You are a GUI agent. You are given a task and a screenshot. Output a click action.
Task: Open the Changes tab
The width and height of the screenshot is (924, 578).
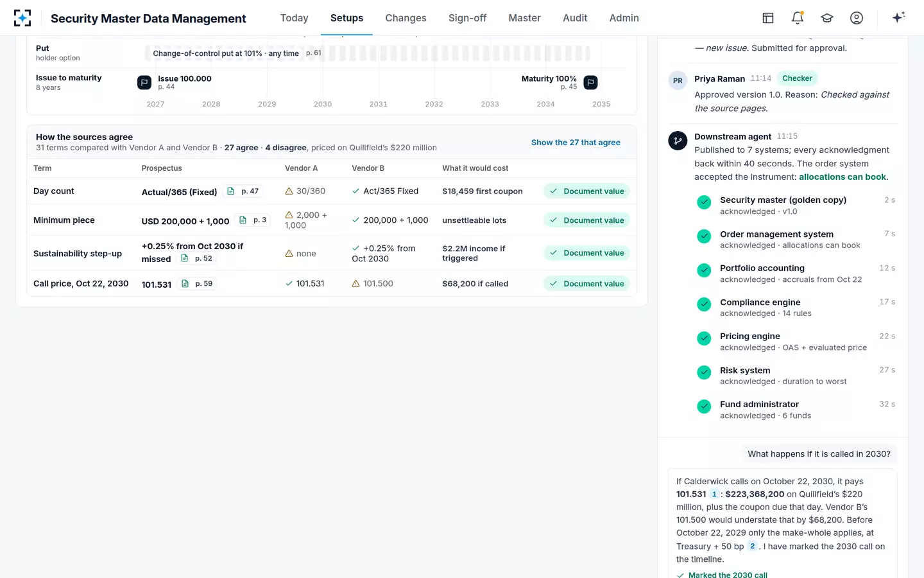point(406,18)
